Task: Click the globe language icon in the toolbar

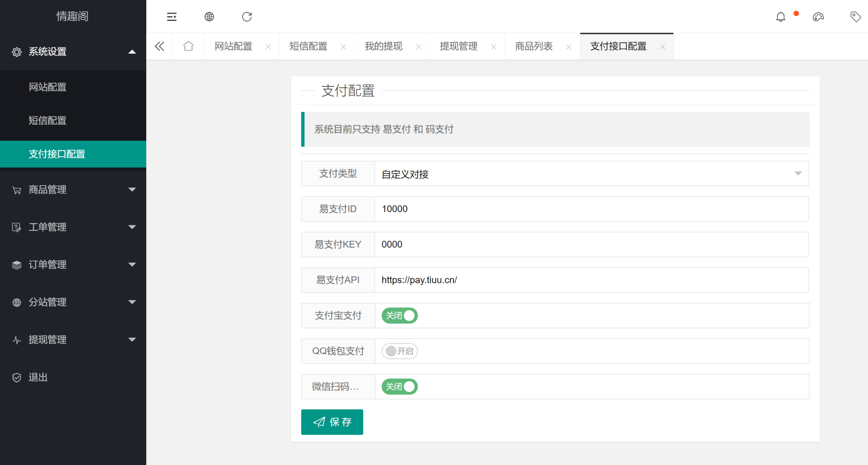Action: point(209,17)
